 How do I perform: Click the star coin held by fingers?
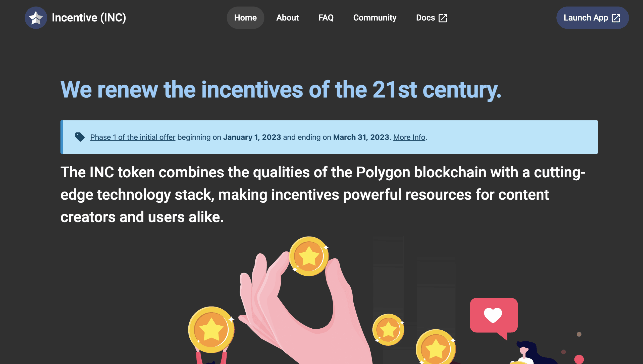[309, 256]
